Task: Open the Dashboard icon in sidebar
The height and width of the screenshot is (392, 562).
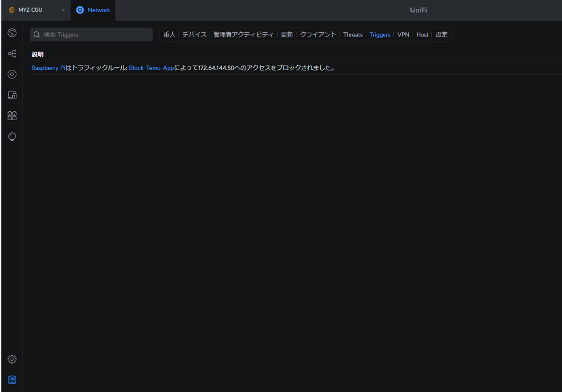Action: 12,33
